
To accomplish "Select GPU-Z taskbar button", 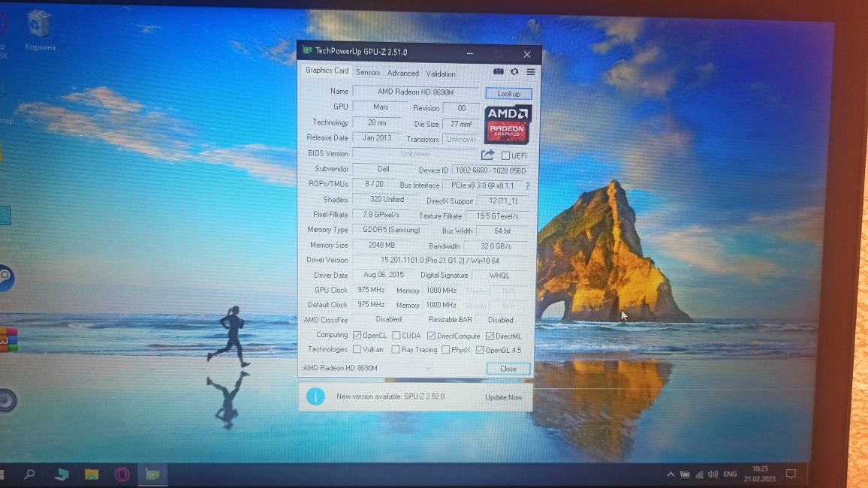I will tap(152, 474).
